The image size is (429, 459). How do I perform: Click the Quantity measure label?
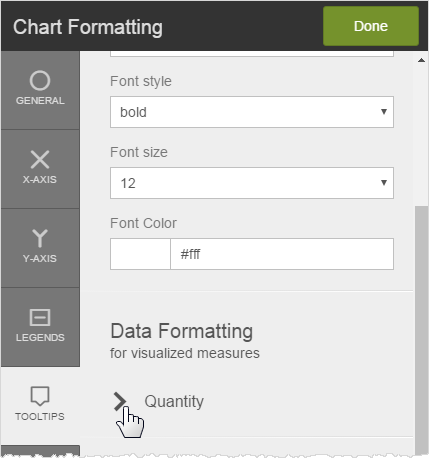[x=174, y=401]
